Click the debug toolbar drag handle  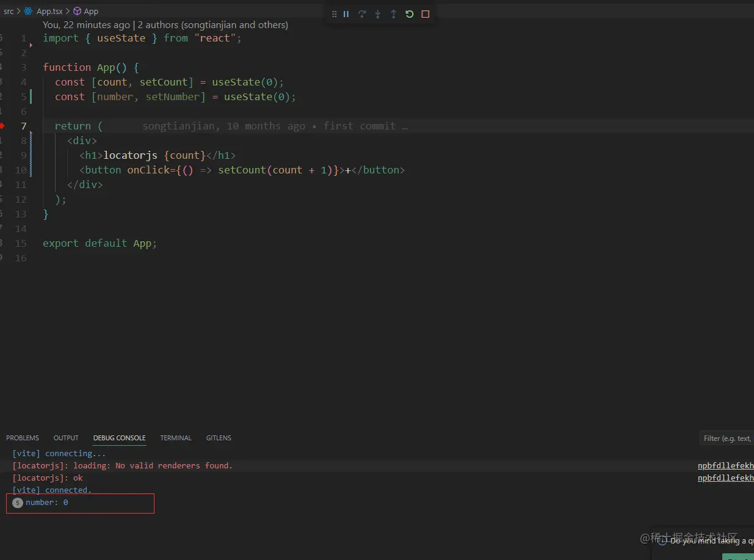tap(334, 14)
